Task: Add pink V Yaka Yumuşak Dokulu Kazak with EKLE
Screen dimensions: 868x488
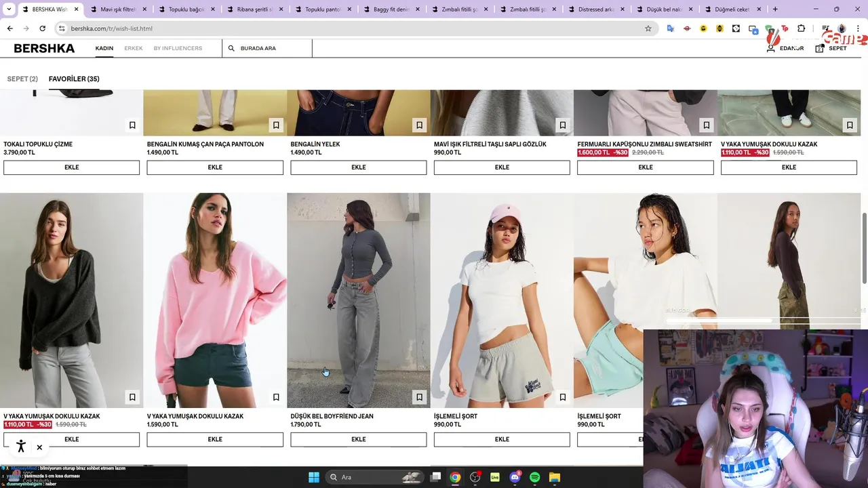Action: (215, 439)
